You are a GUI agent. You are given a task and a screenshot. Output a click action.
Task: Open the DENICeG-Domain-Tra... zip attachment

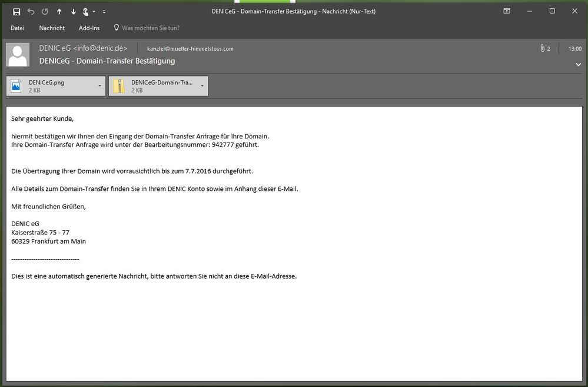coord(158,86)
